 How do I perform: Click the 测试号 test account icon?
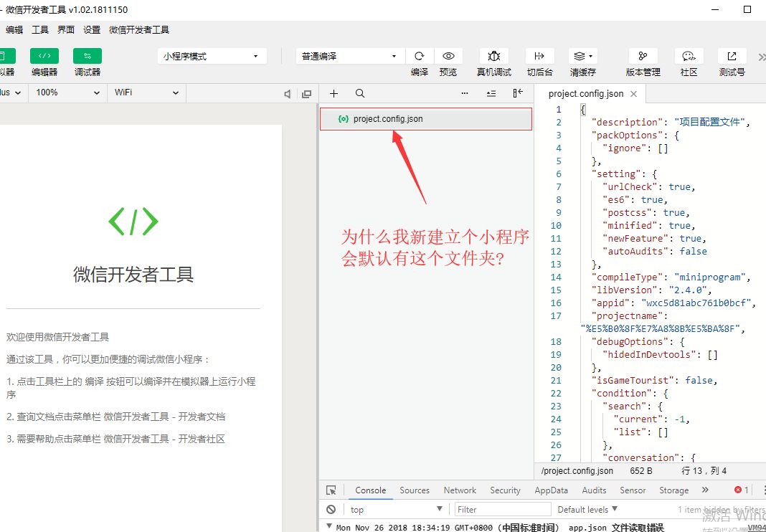[732, 56]
